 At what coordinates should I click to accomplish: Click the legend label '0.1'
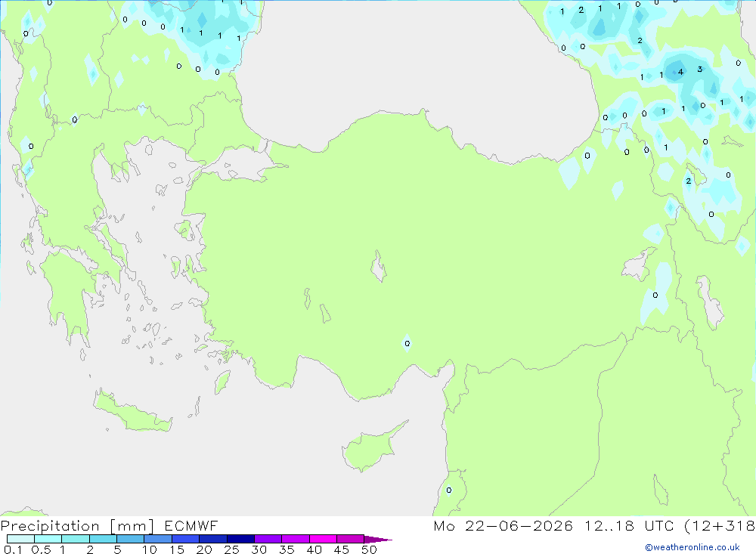coord(13,549)
